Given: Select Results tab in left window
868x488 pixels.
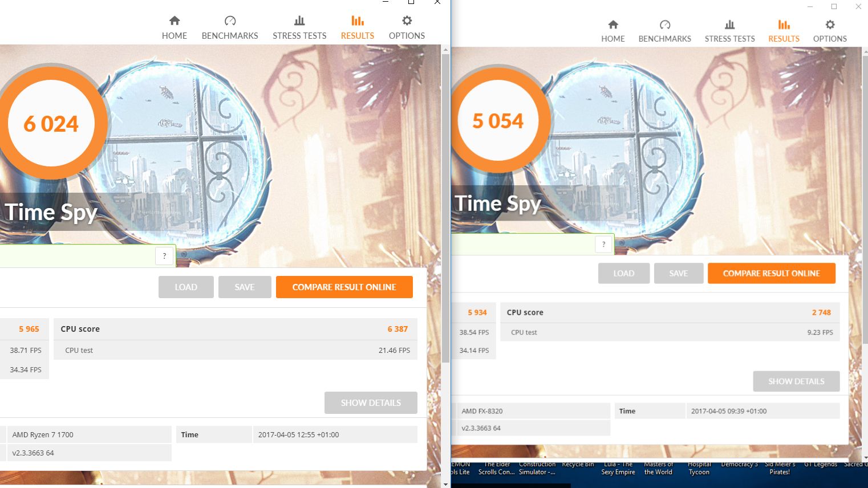Looking at the screenshot, I should (x=358, y=27).
